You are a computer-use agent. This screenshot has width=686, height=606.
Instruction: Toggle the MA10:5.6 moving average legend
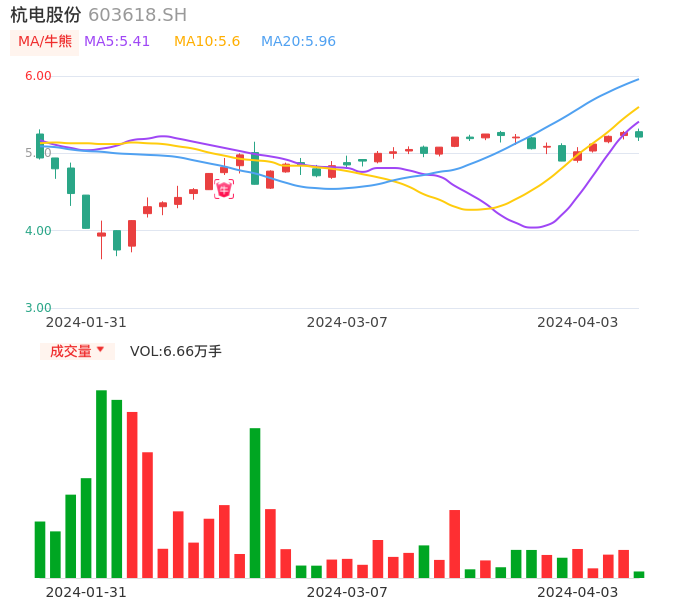[x=207, y=41]
